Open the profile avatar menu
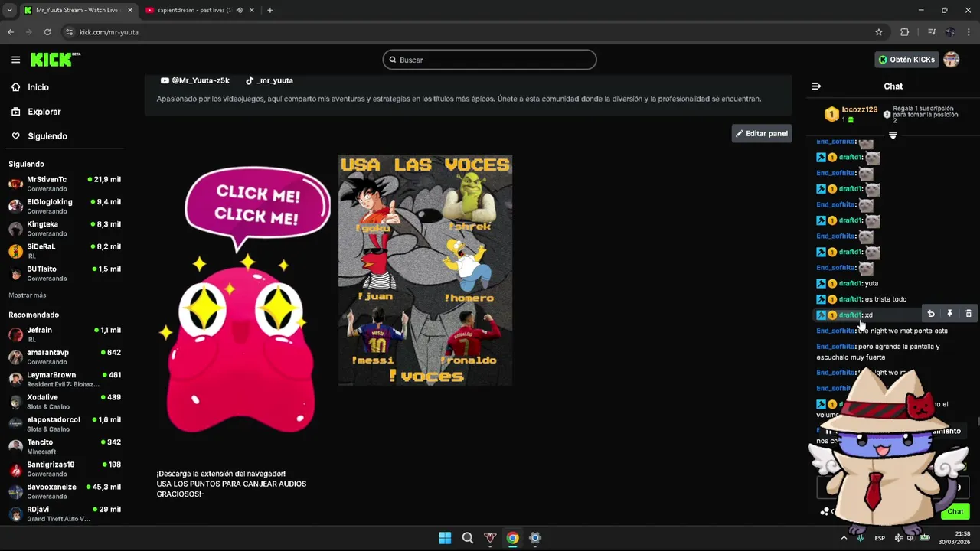 pos(952,60)
